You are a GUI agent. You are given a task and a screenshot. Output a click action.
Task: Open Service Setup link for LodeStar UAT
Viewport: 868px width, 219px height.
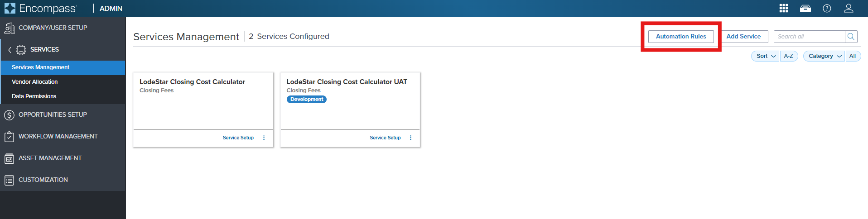[385, 138]
